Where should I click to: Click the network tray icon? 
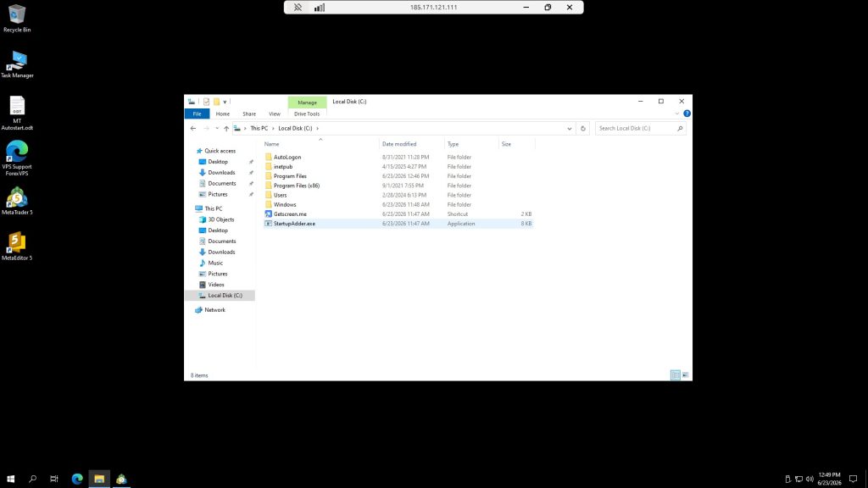click(x=798, y=480)
